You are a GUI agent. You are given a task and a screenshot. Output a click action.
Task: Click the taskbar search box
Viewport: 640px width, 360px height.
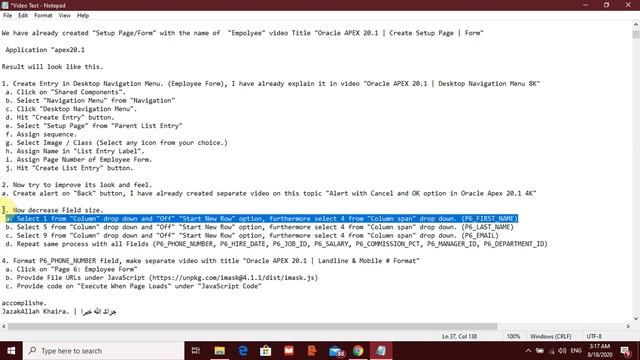point(103,351)
